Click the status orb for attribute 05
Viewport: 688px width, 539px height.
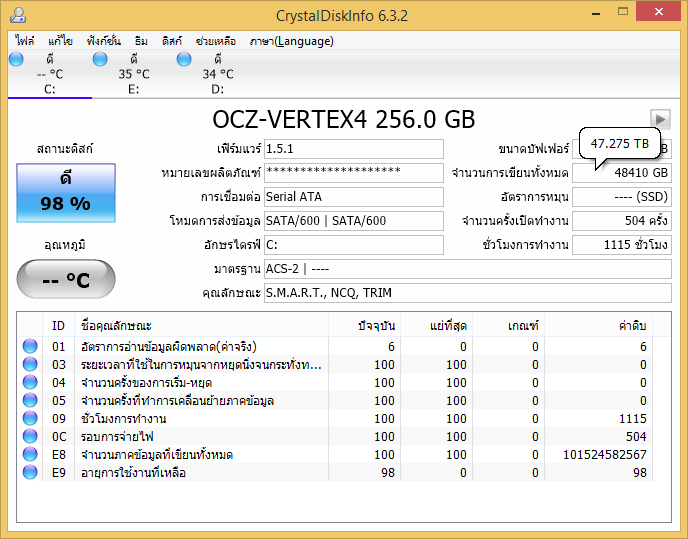(30, 400)
